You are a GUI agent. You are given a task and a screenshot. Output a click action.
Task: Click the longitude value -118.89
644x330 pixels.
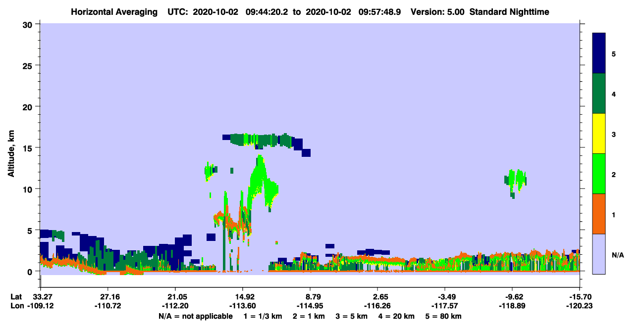(x=512, y=306)
